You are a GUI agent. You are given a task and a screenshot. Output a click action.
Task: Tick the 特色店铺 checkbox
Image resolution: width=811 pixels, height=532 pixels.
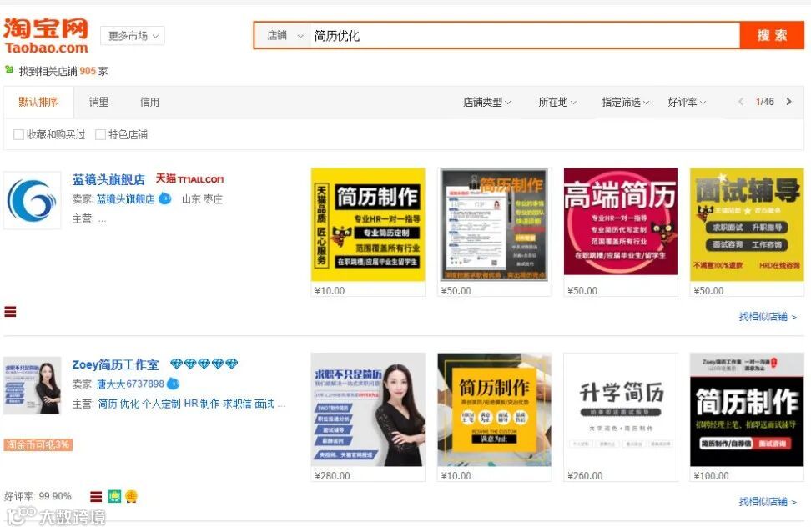pyautogui.click(x=100, y=134)
